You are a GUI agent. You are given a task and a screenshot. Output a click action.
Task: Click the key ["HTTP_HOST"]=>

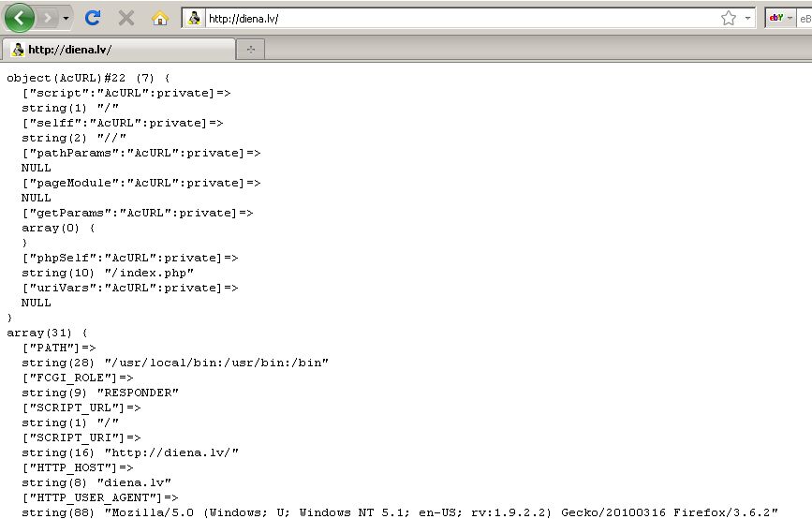point(77,468)
